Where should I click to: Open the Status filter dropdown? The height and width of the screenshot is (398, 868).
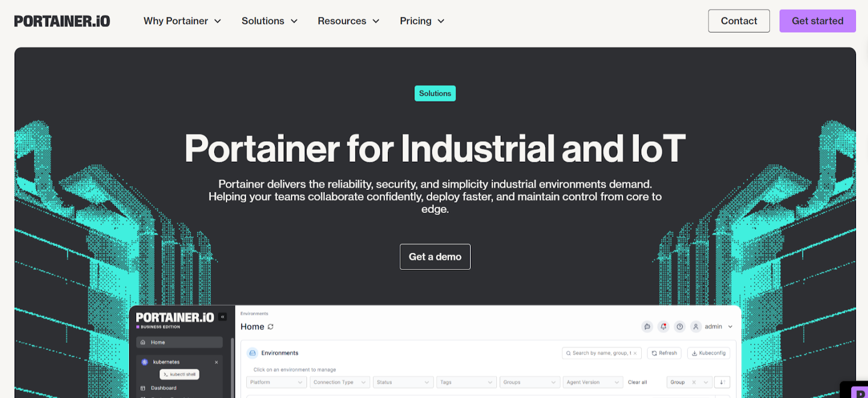(404, 382)
